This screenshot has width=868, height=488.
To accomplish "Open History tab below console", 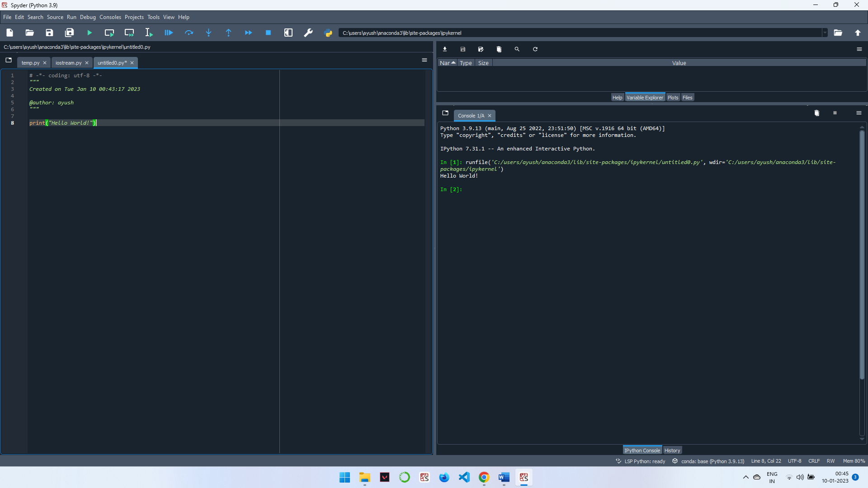I will click(672, 450).
